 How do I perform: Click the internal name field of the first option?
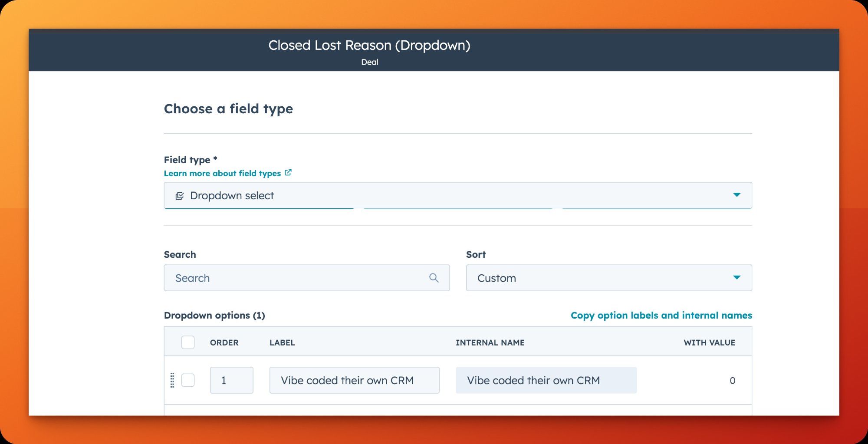[546, 380]
